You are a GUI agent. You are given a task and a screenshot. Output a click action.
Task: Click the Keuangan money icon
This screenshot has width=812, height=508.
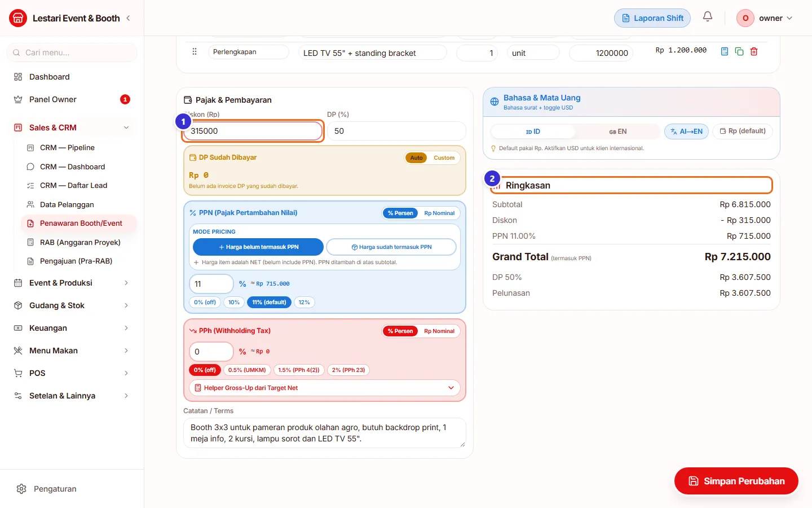(x=18, y=328)
